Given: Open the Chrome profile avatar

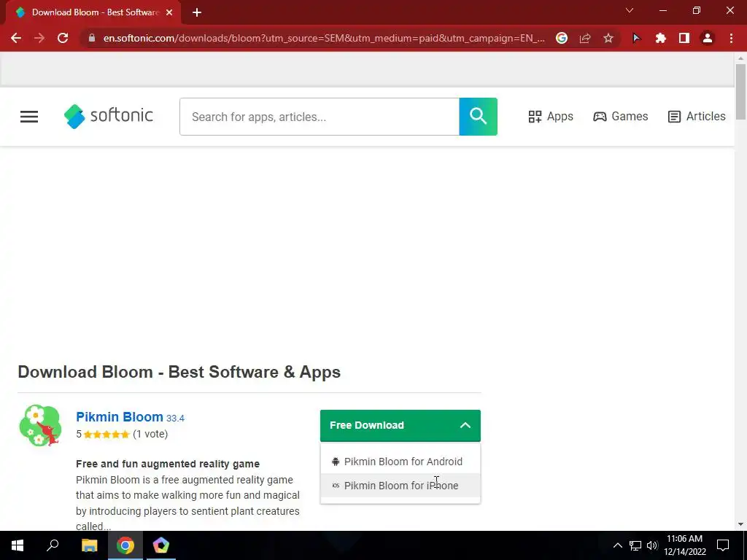Looking at the screenshot, I should 708,38.
